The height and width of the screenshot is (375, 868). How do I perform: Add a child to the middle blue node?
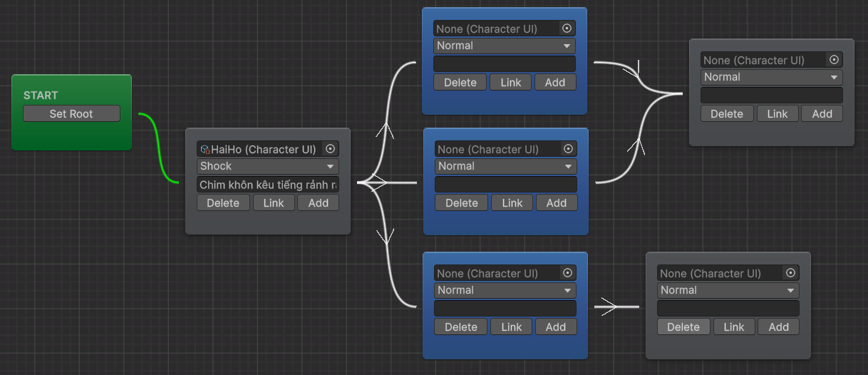pyautogui.click(x=557, y=203)
